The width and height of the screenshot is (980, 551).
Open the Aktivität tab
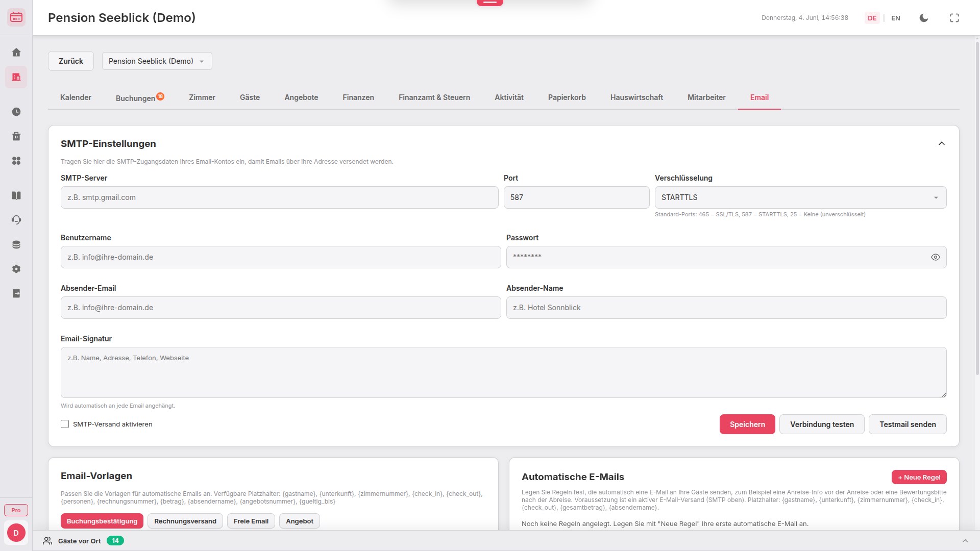pyautogui.click(x=509, y=97)
